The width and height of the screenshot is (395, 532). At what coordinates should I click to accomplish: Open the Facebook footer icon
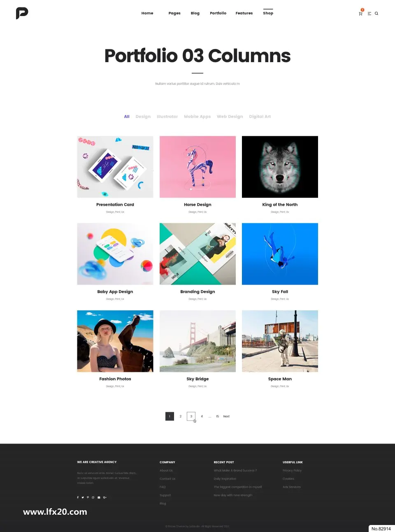pyautogui.click(x=78, y=497)
